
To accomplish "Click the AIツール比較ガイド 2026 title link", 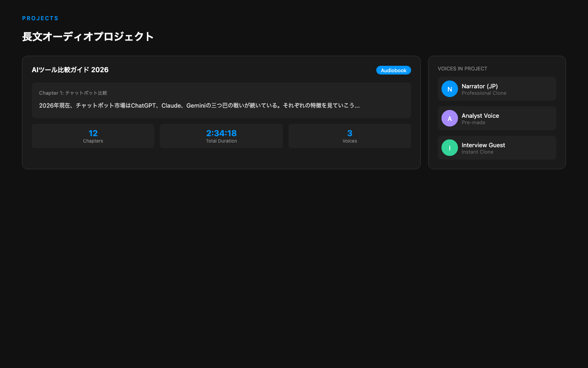I will (69, 70).
